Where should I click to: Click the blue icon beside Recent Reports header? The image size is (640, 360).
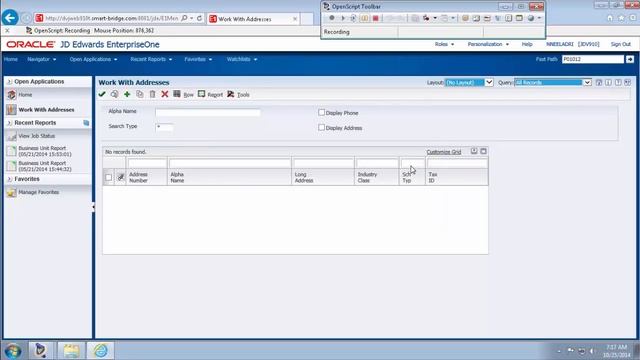pos(86,122)
